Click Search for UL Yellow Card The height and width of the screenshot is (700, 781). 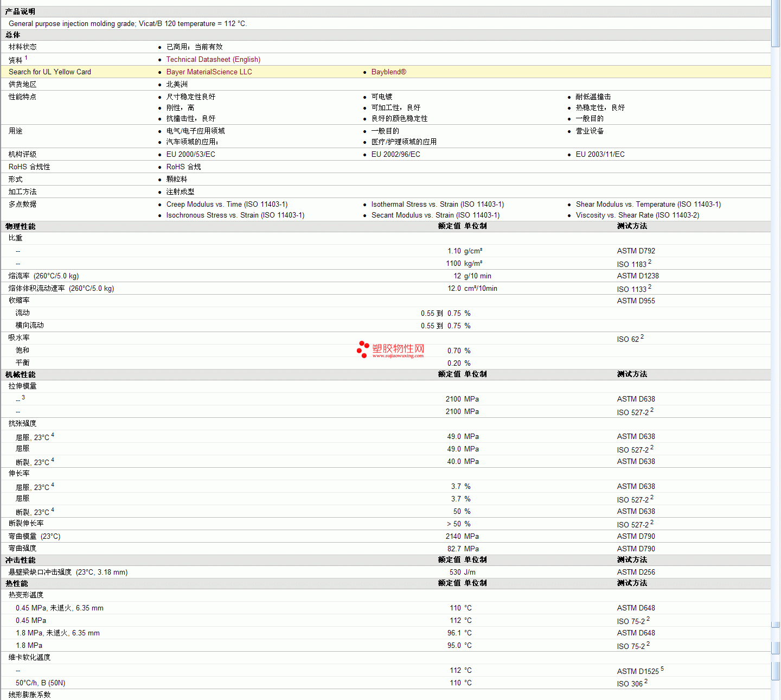pos(50,72)
